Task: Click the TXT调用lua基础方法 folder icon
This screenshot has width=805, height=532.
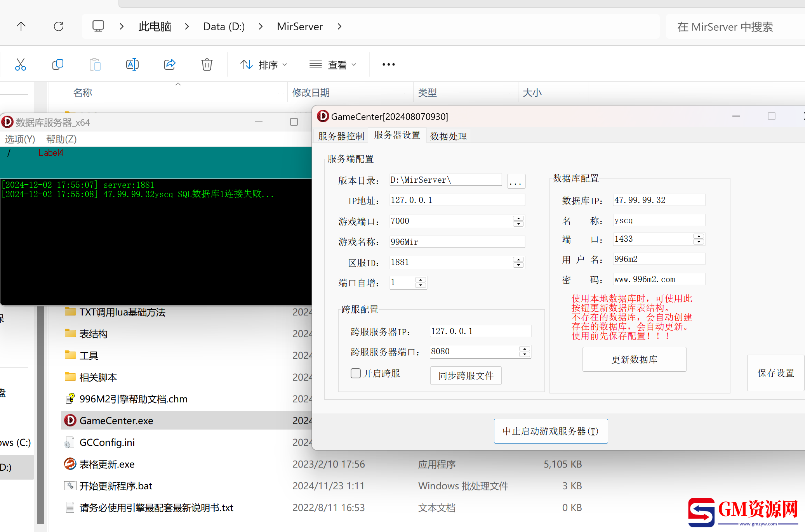Action: [x=70, y=311]
